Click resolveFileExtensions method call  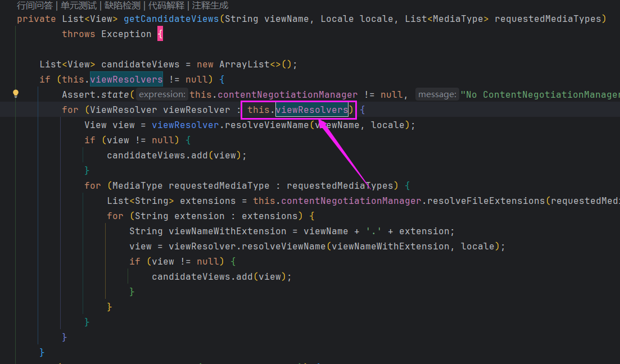486,201
